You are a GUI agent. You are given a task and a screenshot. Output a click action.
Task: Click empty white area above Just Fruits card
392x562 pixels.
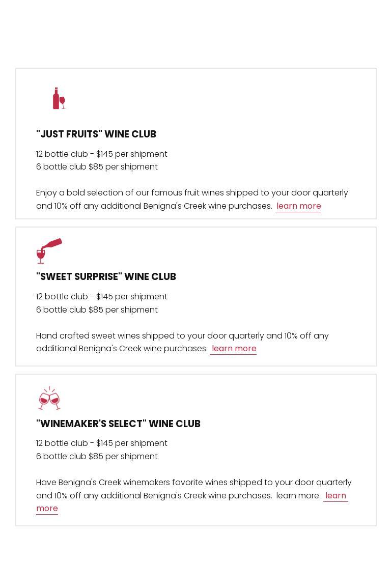(x=196, y=34)
